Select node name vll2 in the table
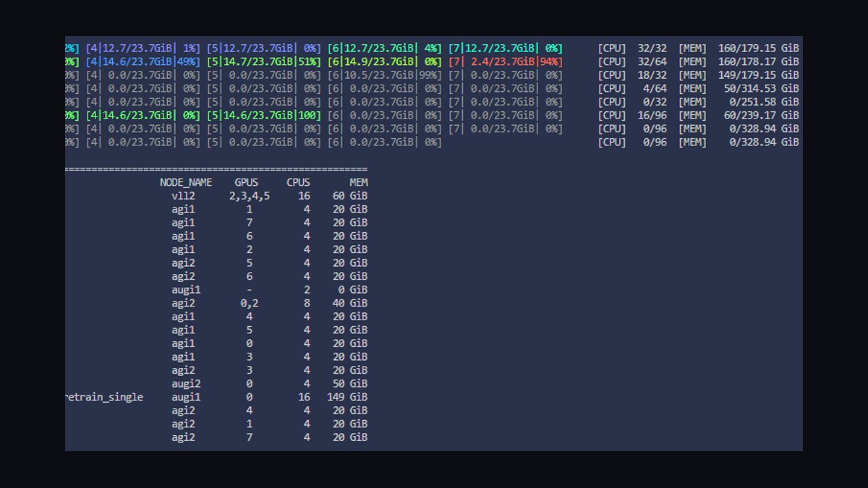Screen dimensions: 868x488 coord(183,196)
